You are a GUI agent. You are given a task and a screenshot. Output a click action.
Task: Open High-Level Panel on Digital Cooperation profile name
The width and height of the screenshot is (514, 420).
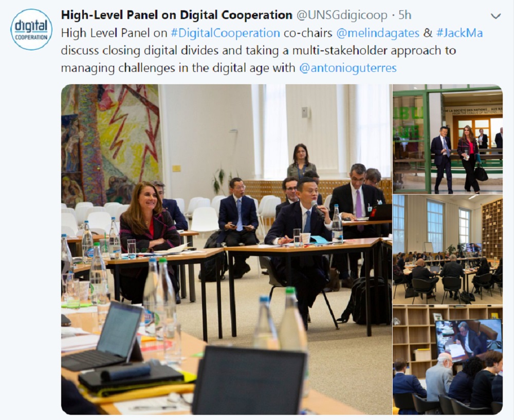tap(177, 15)
